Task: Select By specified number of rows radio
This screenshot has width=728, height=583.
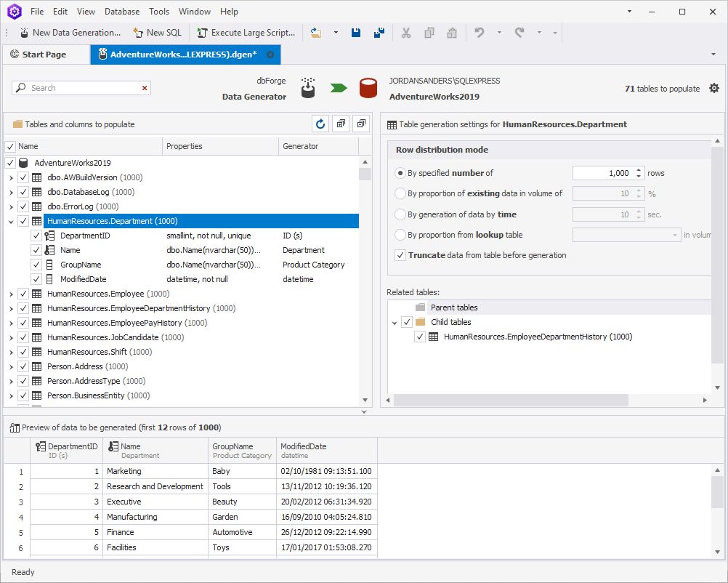Action: (x=400, y=173)
